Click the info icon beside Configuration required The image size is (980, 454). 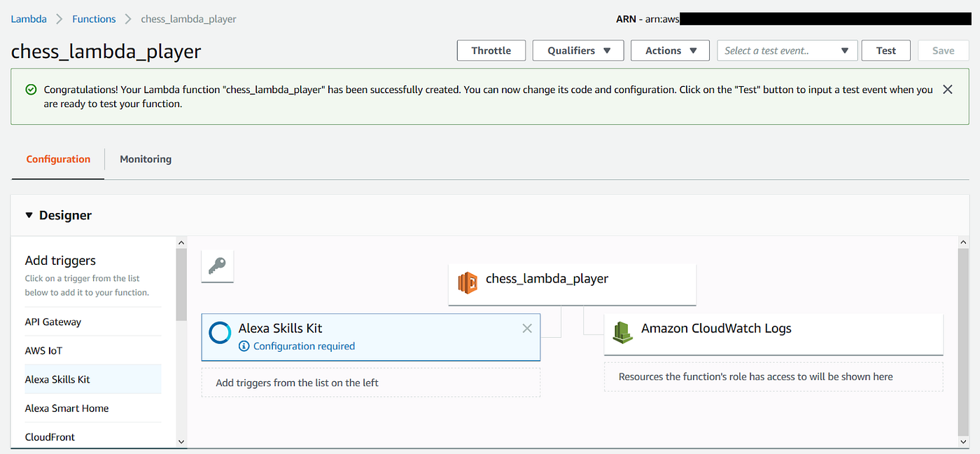click(243, 345)
